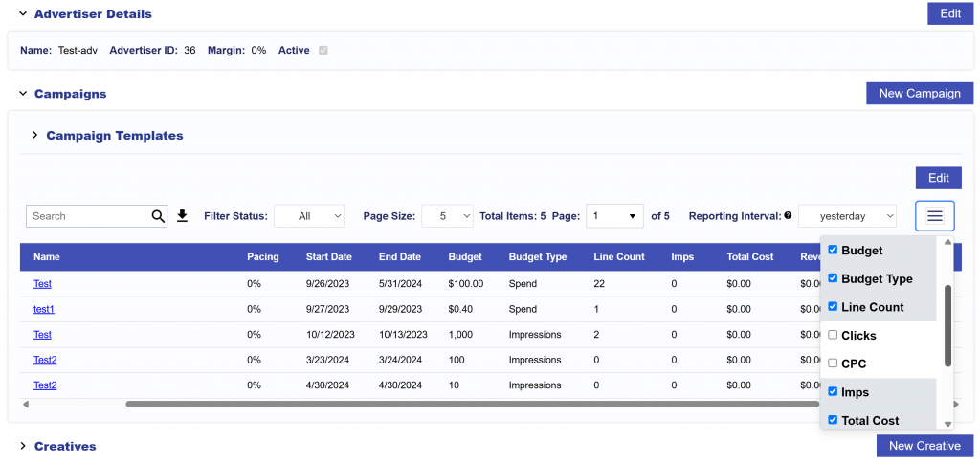Click the table's left scroll arrow
The width and height of the screenshot is (980, 462).
[x=26, y=405]
